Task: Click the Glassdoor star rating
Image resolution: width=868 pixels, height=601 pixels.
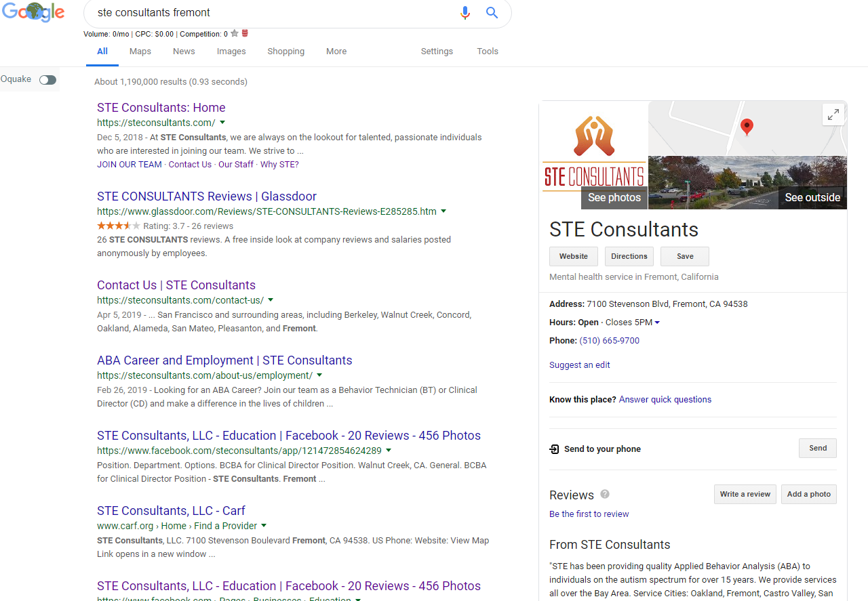Action: tap(119, 226)
